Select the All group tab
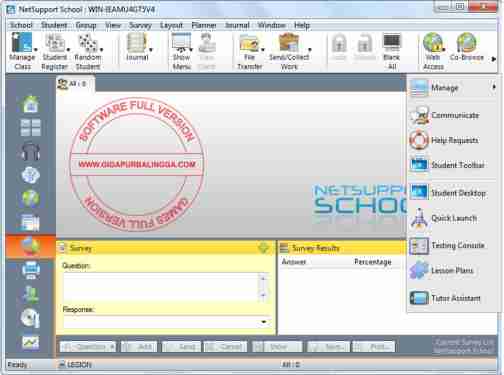This screenshot has width=504, height=375. click(75, 84)
